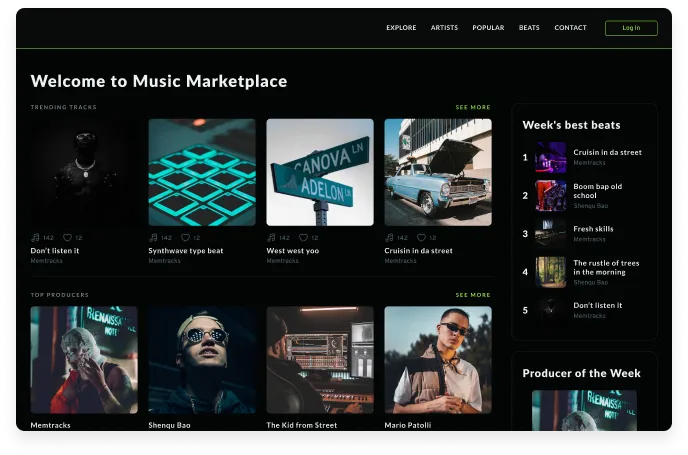The image size is (688, 455).
Task: Click 'Shenqu Bao' under Boom bap old school
Action: click(x=591, y=206)
